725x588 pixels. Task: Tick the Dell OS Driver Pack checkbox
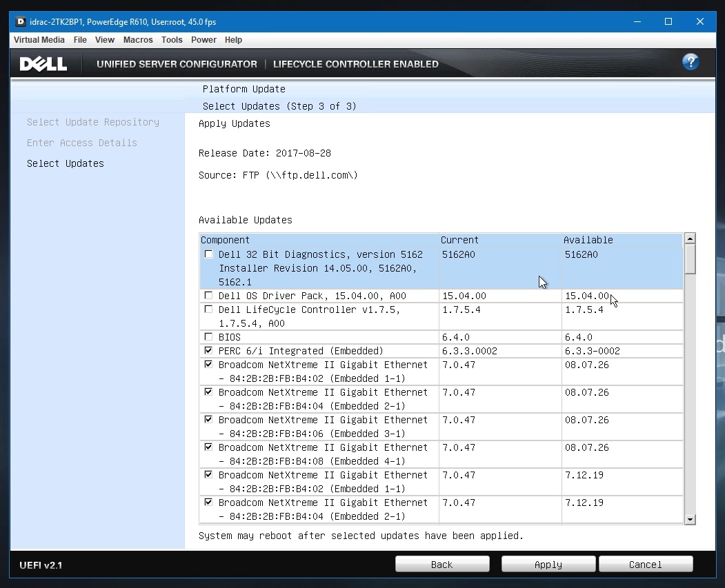coord(208,295)
